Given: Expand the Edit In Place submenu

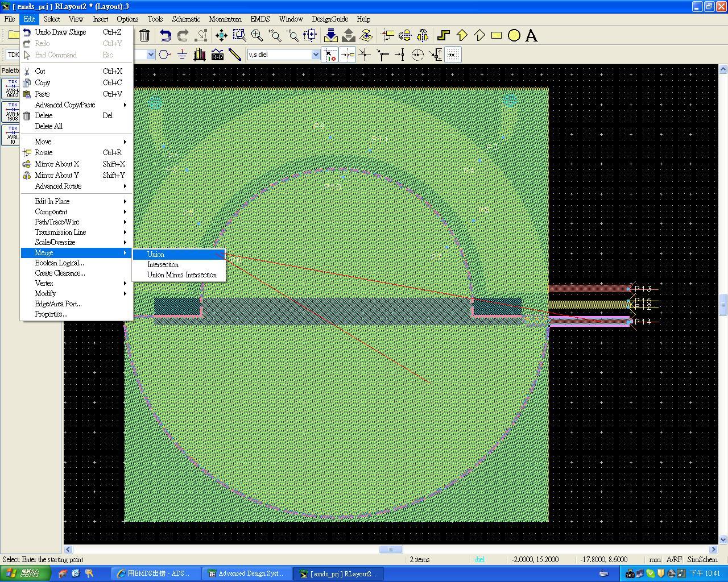Looking at the screenshot, I should [77, 201].
